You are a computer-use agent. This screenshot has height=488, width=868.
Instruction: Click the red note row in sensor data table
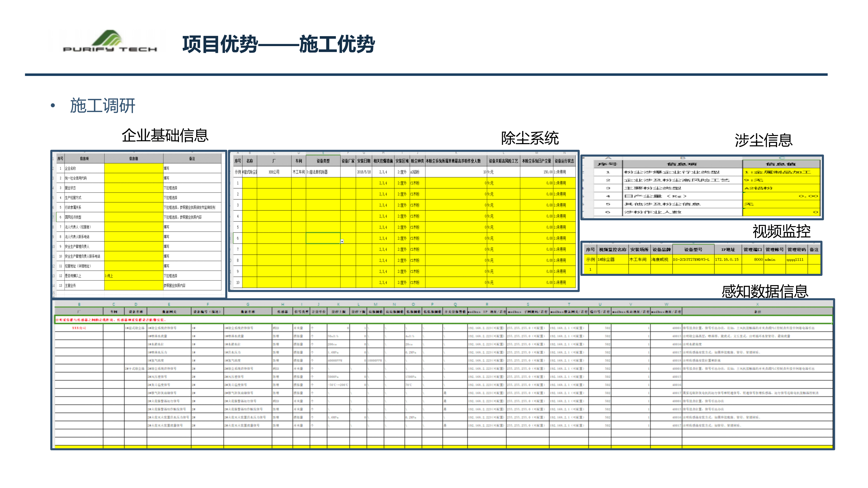tap(443, 320)
